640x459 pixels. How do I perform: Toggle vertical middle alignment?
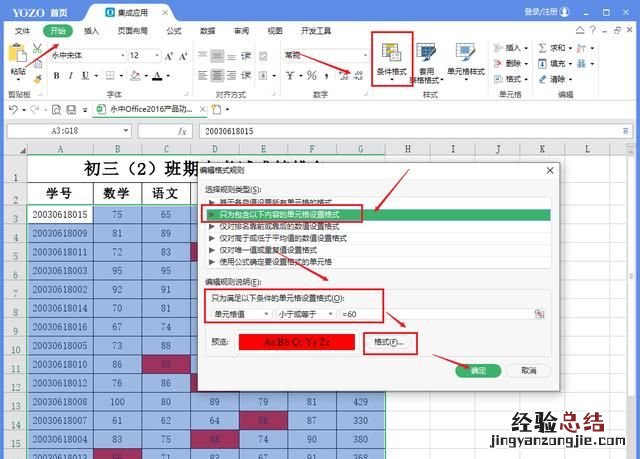pyautogui.click(x=217, y=56)
